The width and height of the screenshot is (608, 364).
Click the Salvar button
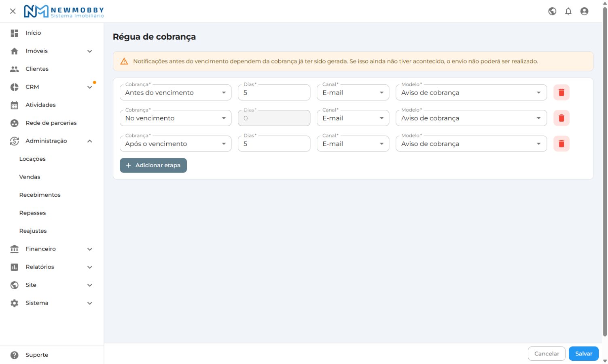[584, 353]
